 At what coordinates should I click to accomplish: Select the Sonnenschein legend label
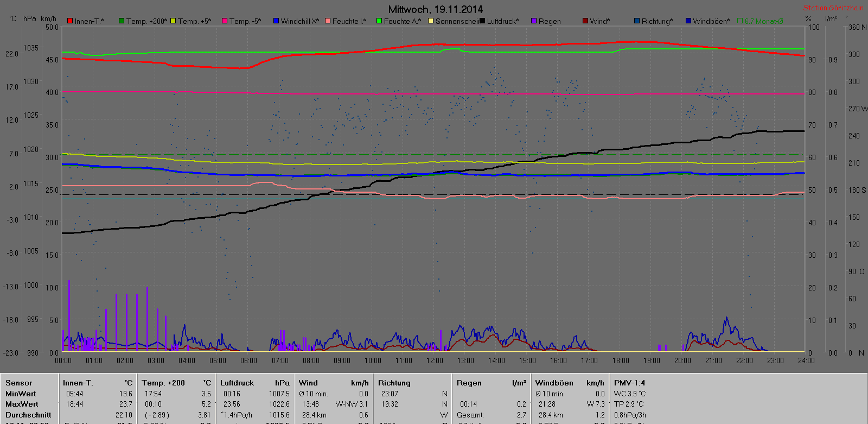[x=457, y=21]
